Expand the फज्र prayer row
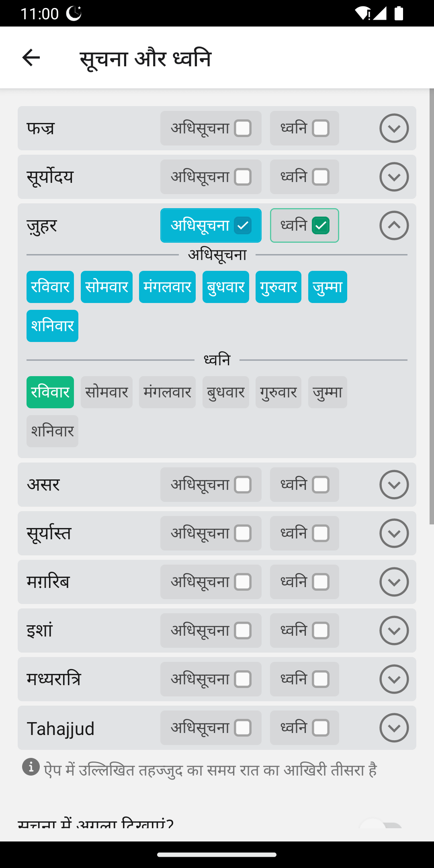 coord(394,128)
